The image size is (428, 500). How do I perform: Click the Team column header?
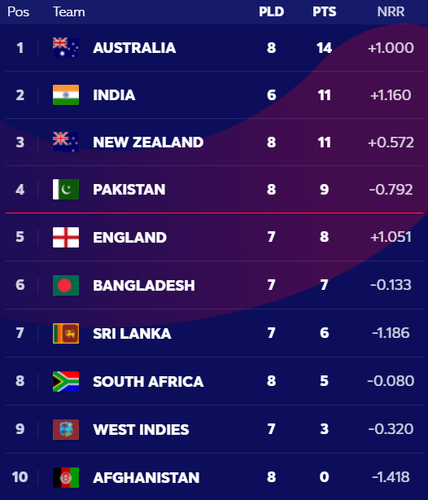pyautogui.click(x=69, y=12)
